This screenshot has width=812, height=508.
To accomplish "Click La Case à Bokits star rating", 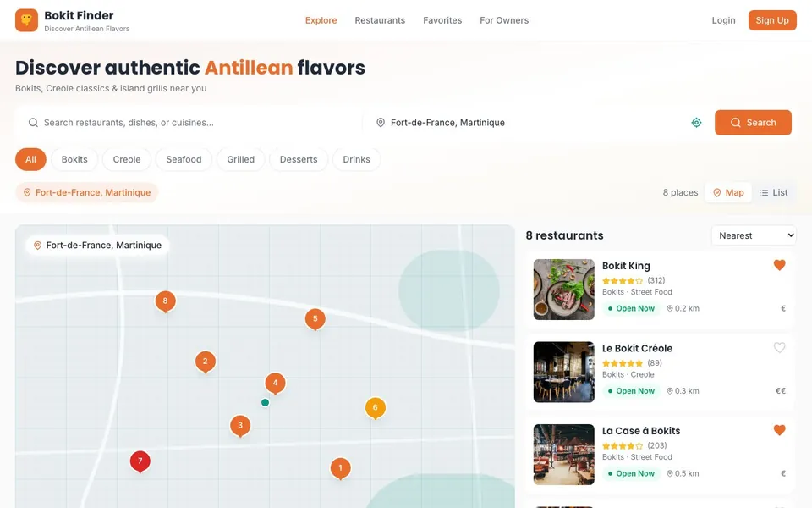I will [623, 446].
